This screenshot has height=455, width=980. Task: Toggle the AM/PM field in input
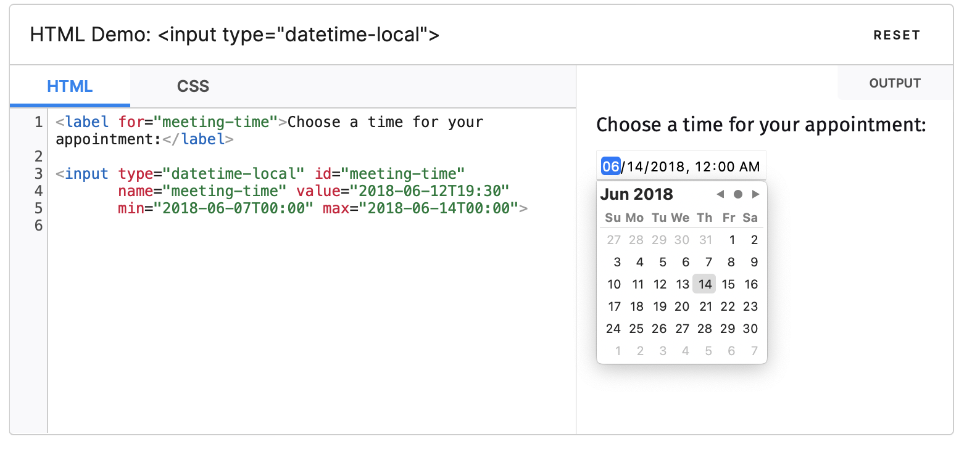pos(749,166)
